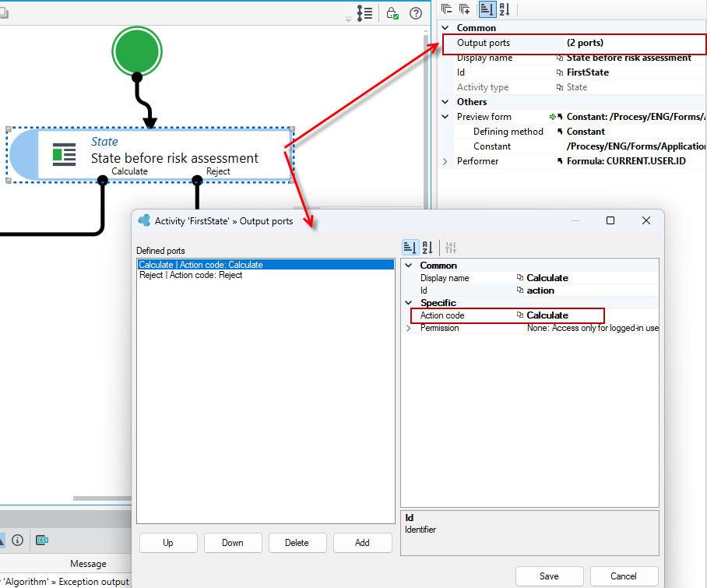Image resolution: width=707 pixels, height=588 pixels.
Task: Click the Id value 'action' in dialog
Action: tap(540, 290)
